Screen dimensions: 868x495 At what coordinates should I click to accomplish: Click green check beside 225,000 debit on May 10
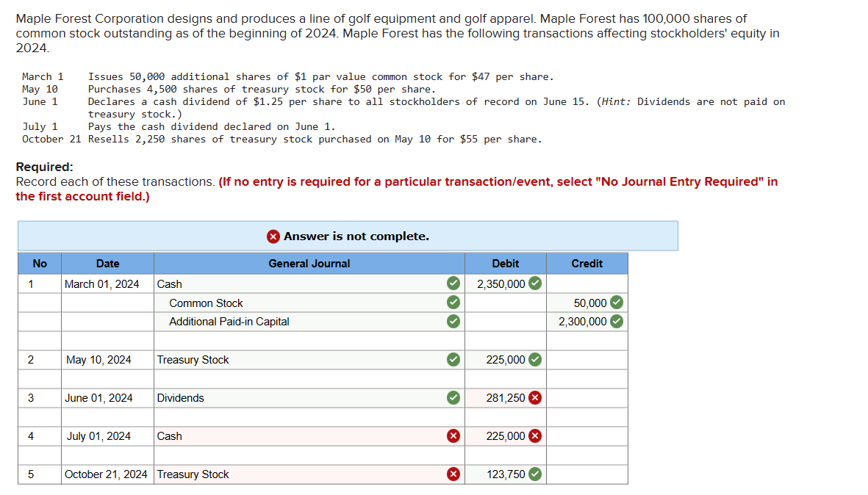(535, 359)
